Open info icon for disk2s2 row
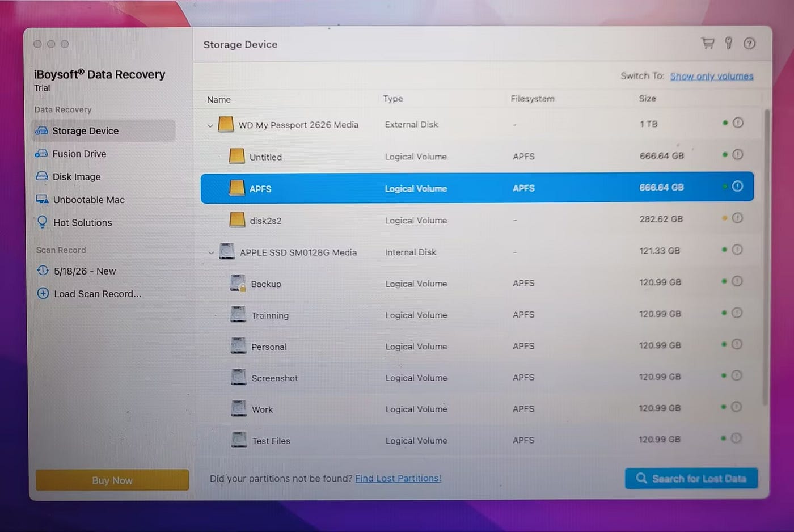The width and height of the screenshot is (794, 532). tap(737, 218)
